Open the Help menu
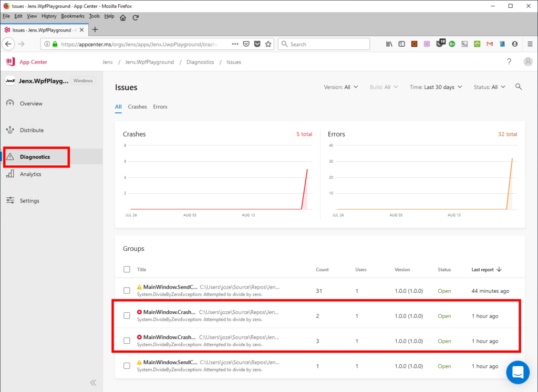This screenshot has height=392, width=538. [x=109, y=16]
